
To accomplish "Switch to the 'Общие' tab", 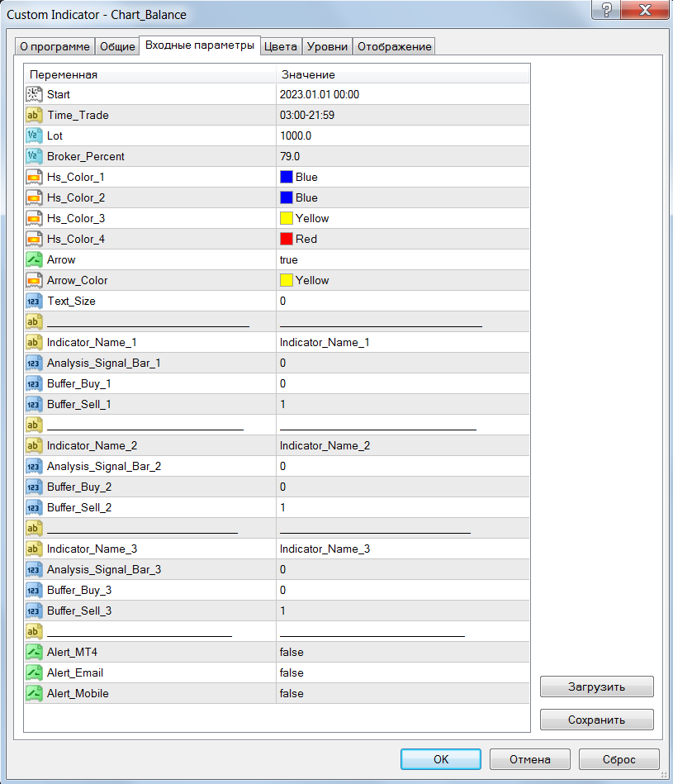I will (117, 46).
